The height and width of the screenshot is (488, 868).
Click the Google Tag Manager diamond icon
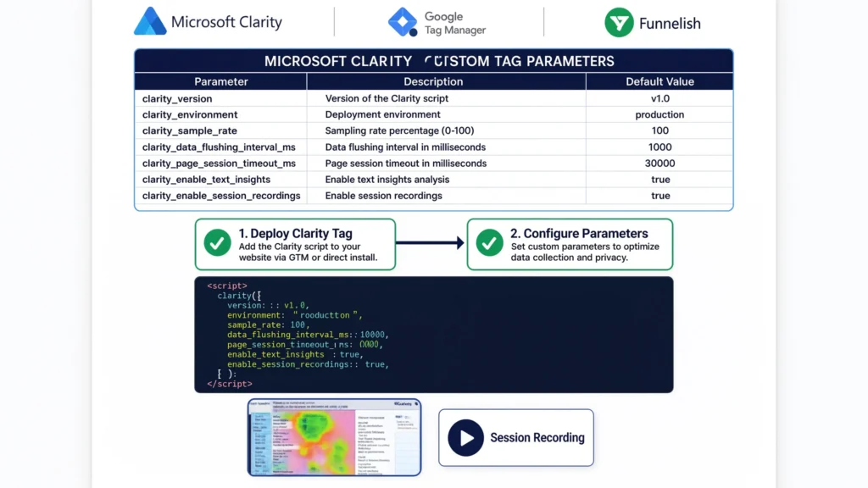click(x=403, y=22)
